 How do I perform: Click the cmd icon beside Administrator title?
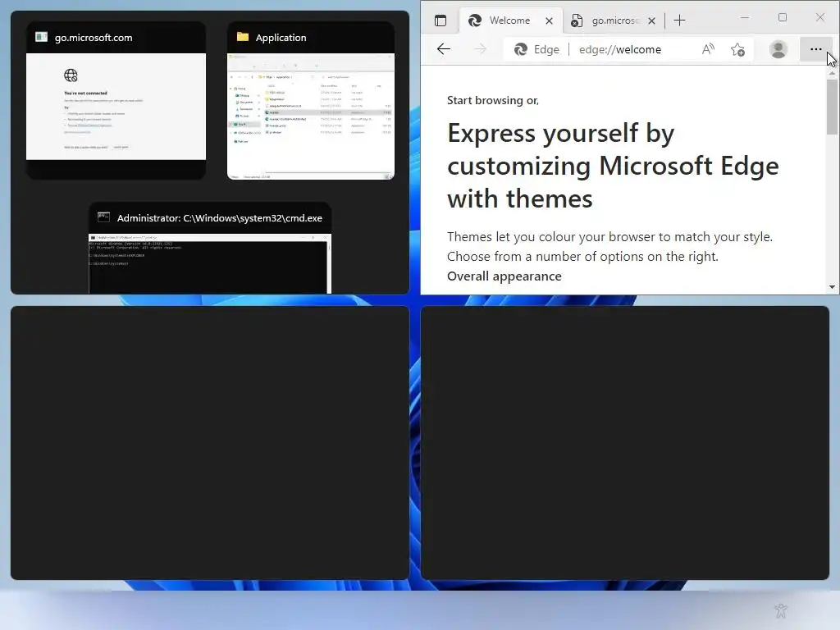coord(103,217)
